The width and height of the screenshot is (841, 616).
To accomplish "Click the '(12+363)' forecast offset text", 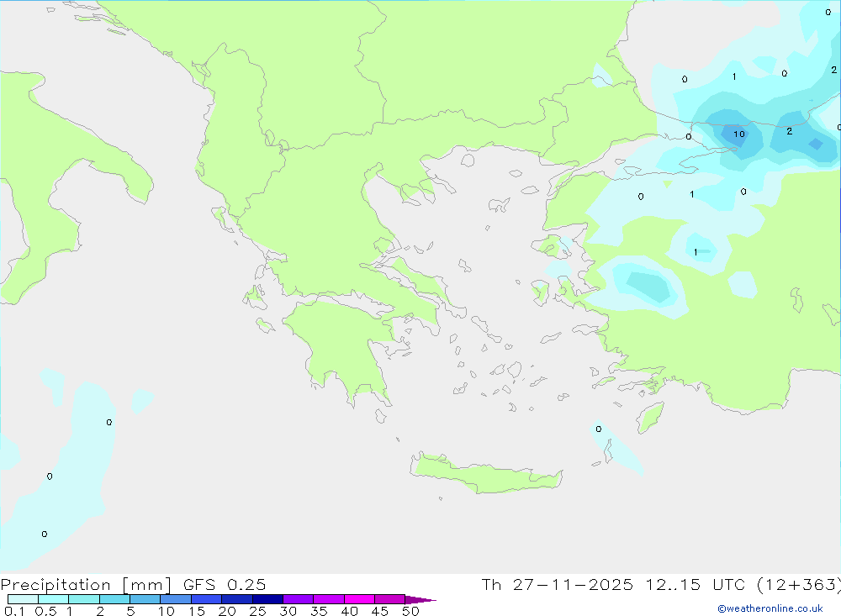I will click(799, 585).
